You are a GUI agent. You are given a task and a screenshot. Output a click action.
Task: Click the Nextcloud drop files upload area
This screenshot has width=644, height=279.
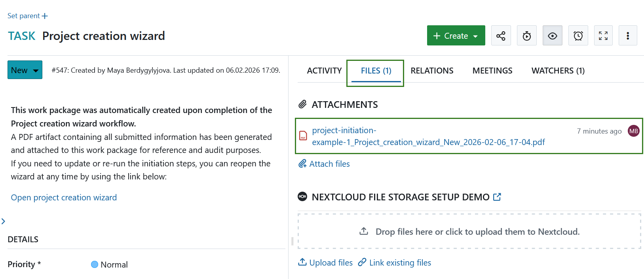[469, 232]
